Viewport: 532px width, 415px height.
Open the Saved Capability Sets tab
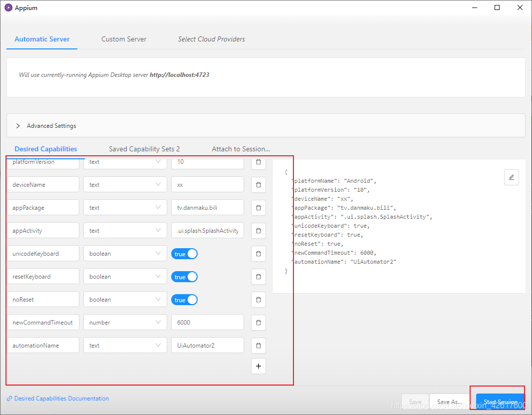coord(144,149)
